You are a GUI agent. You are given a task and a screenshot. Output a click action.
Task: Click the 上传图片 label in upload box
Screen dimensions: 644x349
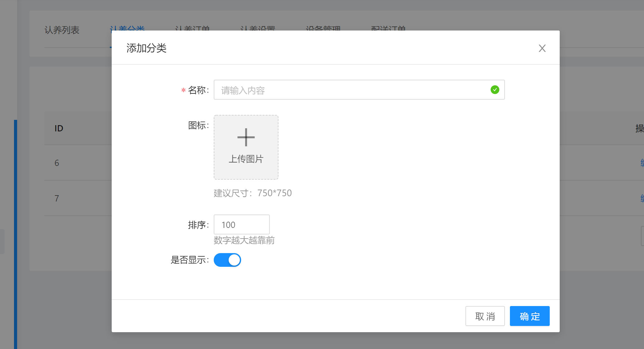tap(246, 159)
